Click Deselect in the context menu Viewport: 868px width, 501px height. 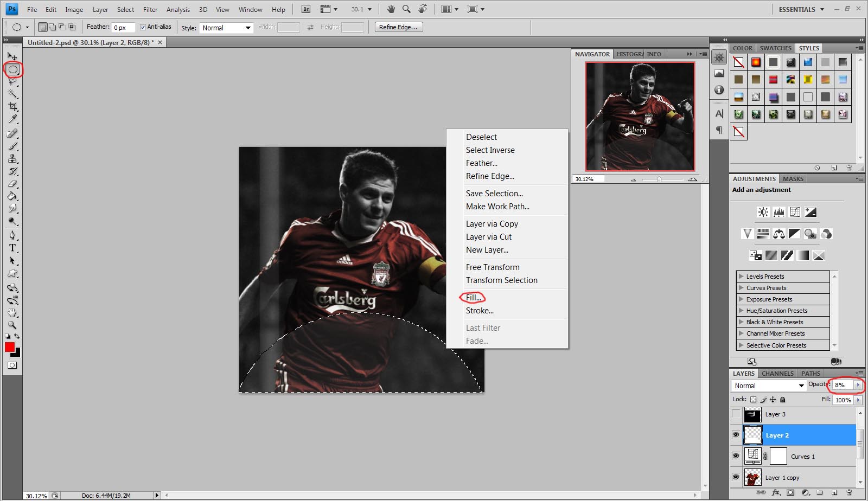(x=481, y=137)
